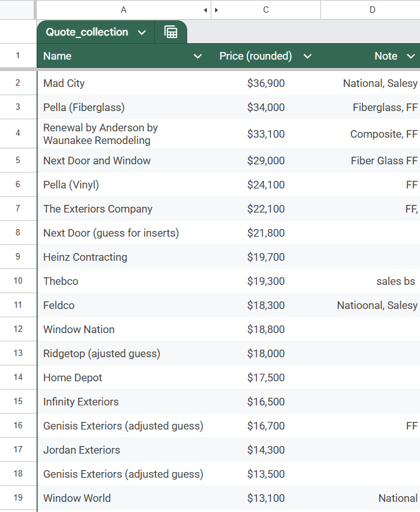Click the $36,900 price cell
420x512 pixels.
click(266, 83)
